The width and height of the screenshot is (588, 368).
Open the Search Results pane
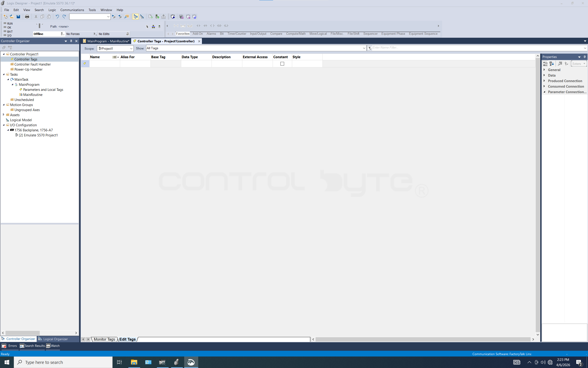(32, 346)
